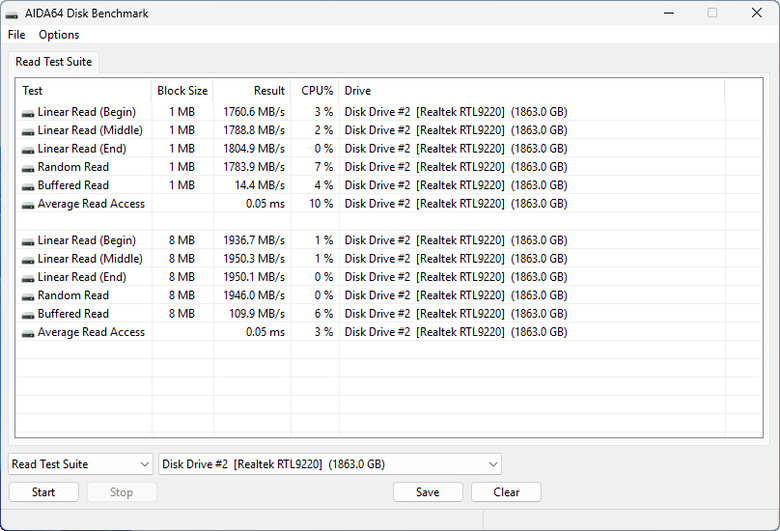
Task: Select the 1804.9 MB/s result cell
Action: (x=254, y=149)
